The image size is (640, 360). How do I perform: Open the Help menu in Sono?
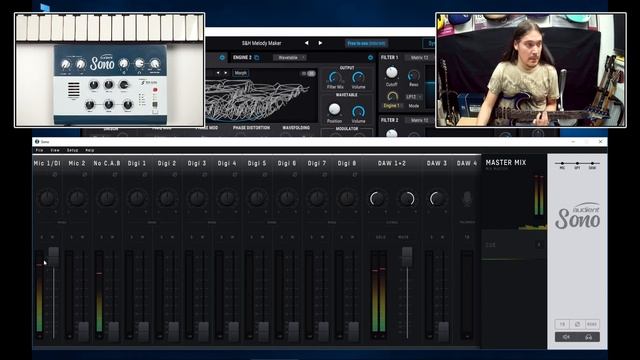click(x=90, y=150)
